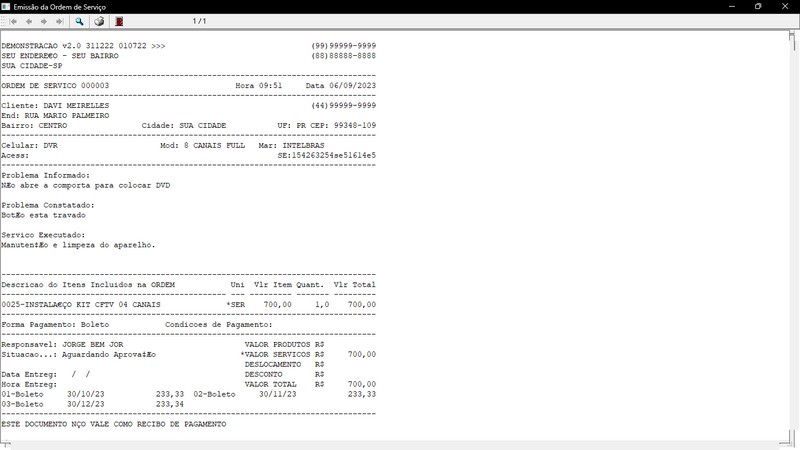The height and width of the screenshot is (450, 800).
Task: Go to previous page arrow
Action: coord(29,21)
